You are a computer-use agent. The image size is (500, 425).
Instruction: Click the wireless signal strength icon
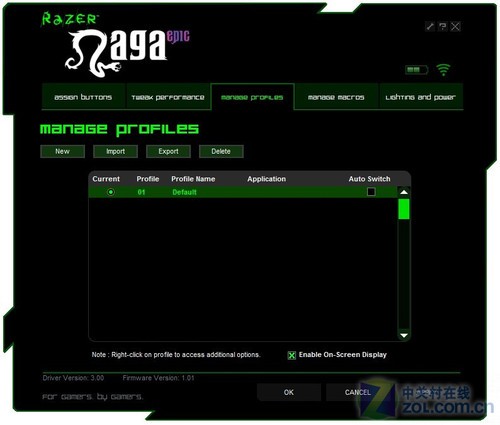coord(443,70)
